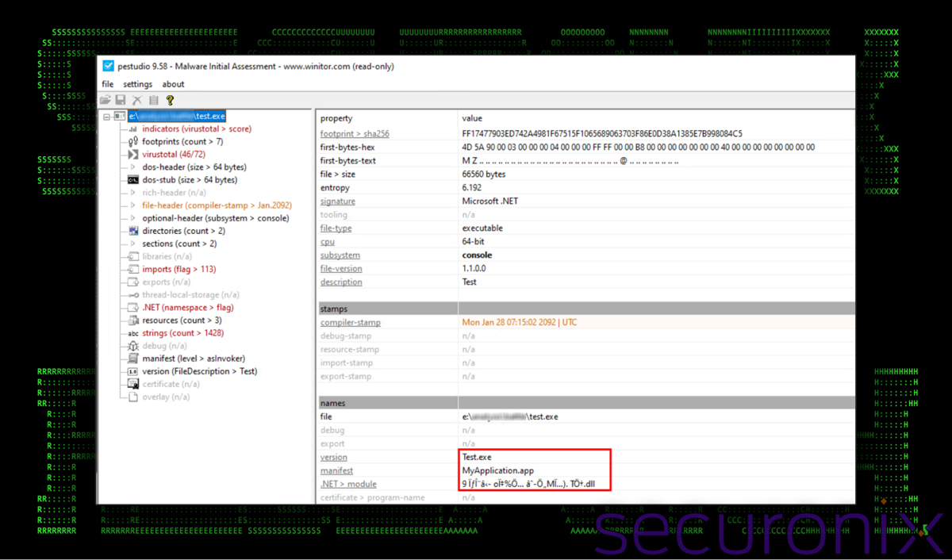The image size is (952, 560).
Task: Collapse the root test.exe tree node
Action: pos(107,117)
